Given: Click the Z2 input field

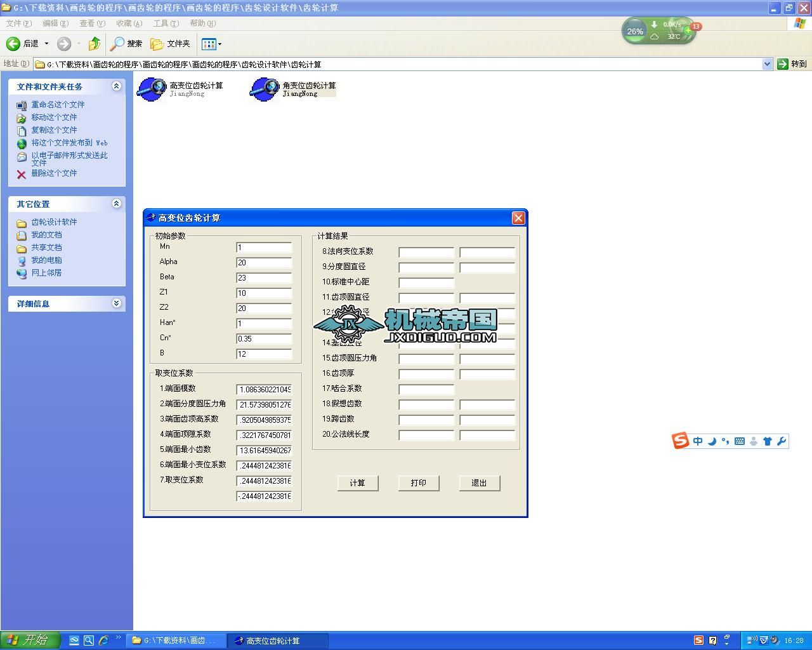Looking at the screenshot, I should pos(264,308).
